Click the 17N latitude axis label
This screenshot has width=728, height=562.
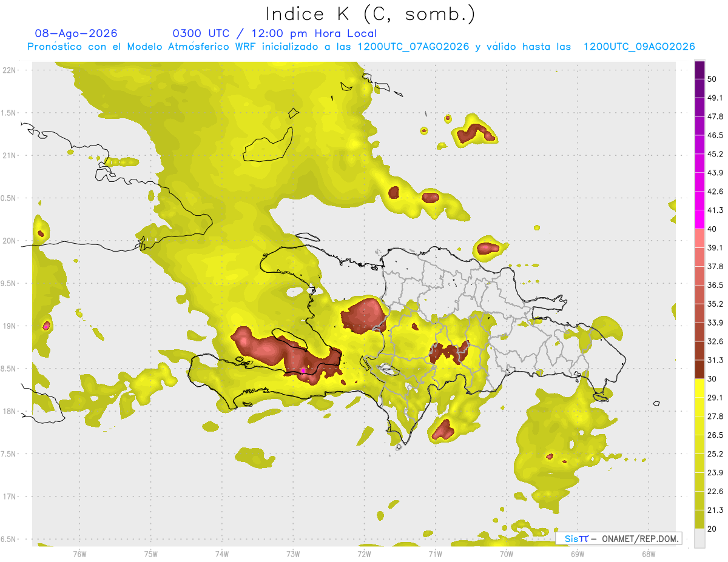8,497
